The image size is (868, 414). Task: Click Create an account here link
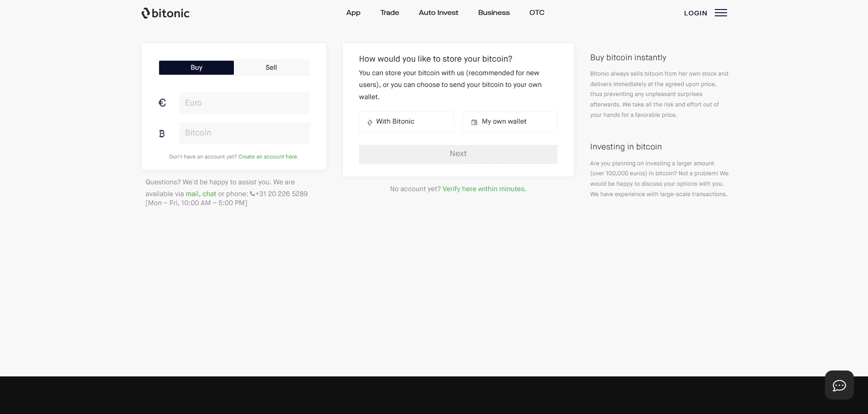[268, 157]
